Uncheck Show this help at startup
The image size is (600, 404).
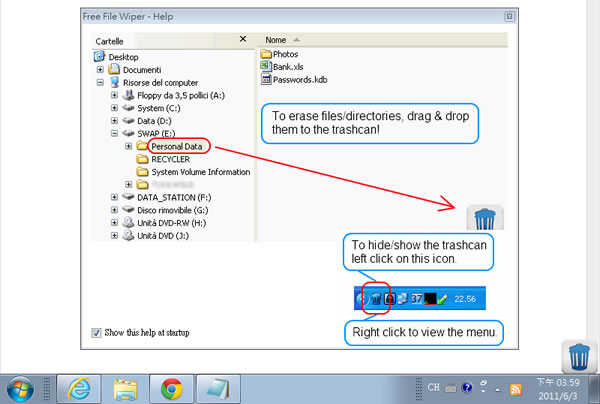pos(96,332)
